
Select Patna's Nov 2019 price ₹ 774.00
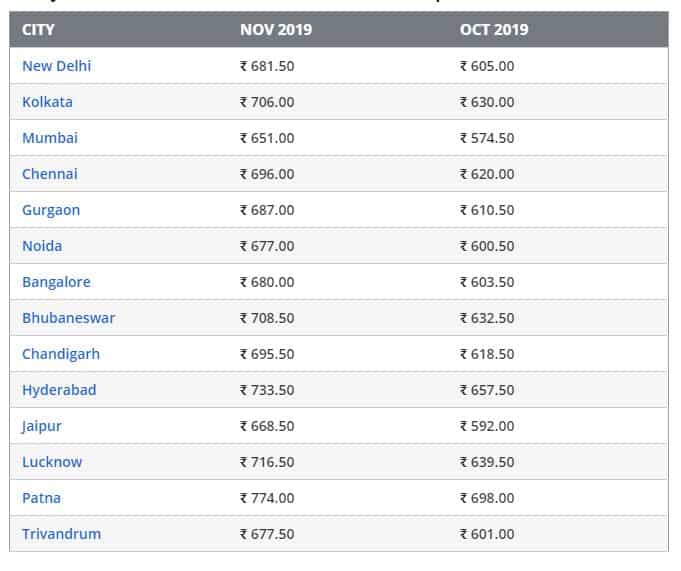point(267,498)
